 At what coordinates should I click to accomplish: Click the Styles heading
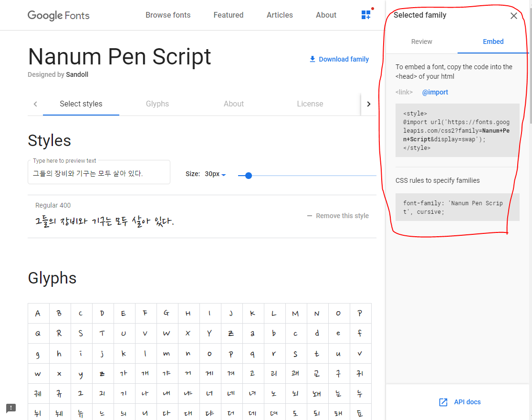point(50,140)
